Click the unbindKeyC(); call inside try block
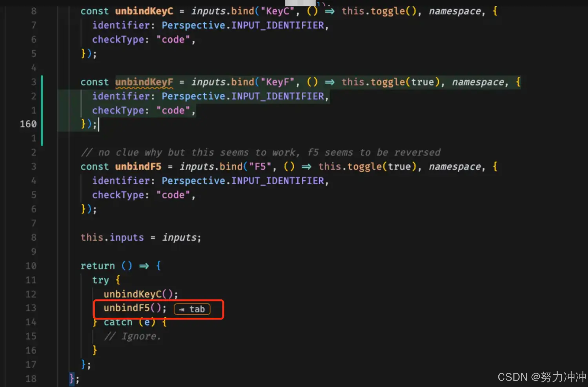The image size is (588, 387). coord(140,294)
